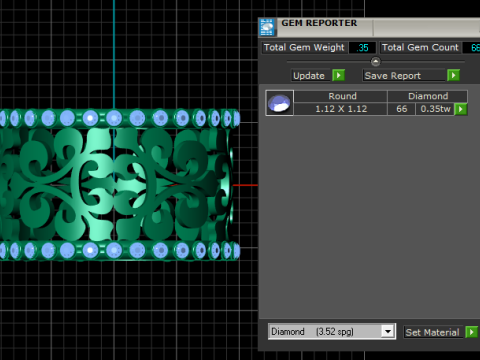The height and width of the screenshot is (360, 480).
Task: Click the green arrow in the 0.35tw row
Action: [461, 109]
